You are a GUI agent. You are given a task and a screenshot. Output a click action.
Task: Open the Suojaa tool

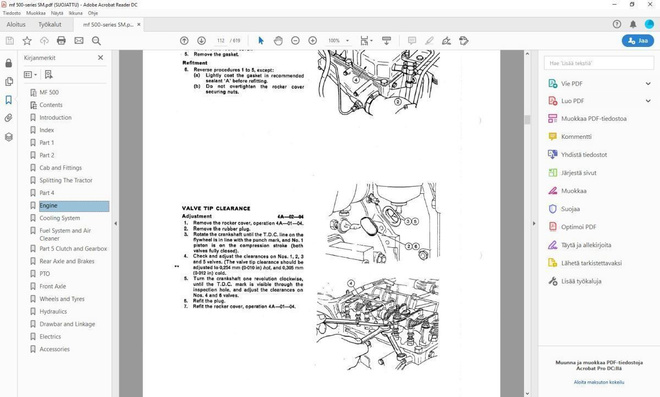(x=570, y=209)
